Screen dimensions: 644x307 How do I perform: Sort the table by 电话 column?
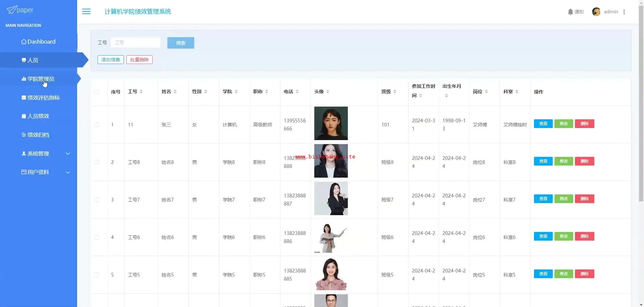(297, 91)
